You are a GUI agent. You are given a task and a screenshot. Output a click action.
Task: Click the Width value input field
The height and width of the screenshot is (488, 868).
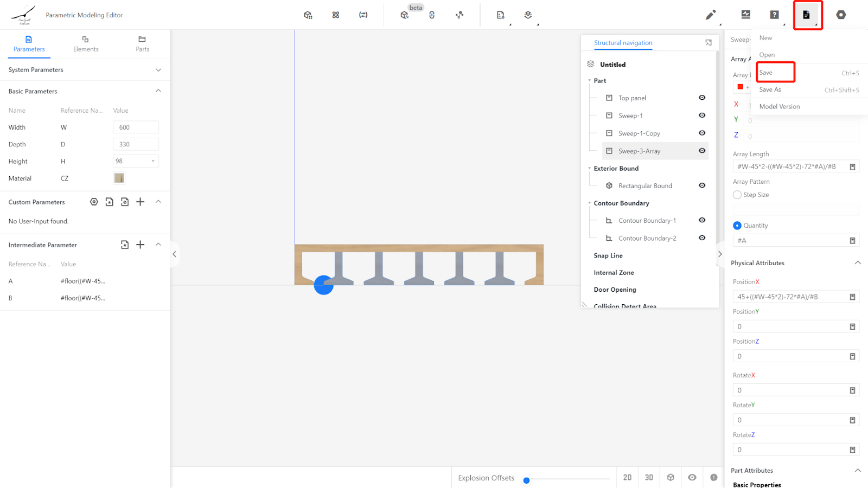pos(136,127)
